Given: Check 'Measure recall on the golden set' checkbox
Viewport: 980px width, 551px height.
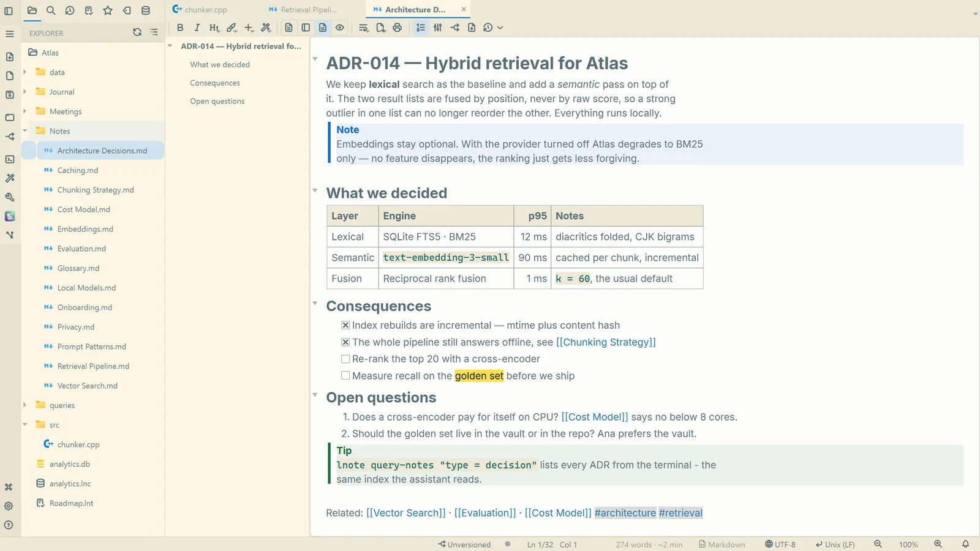Looking at the screenshot, I should [345, 376].
